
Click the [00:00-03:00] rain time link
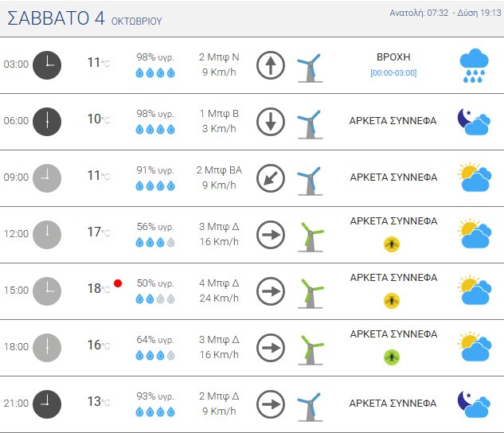pos(393,73)
